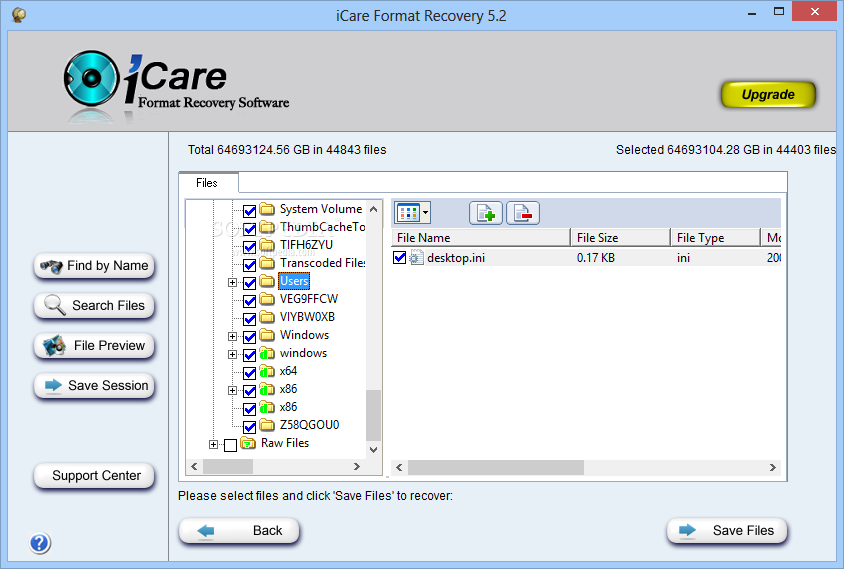Screen dimensions: 844x569
Task: Click the VEG9FFCW folder icon
Action: click(266, 298)
